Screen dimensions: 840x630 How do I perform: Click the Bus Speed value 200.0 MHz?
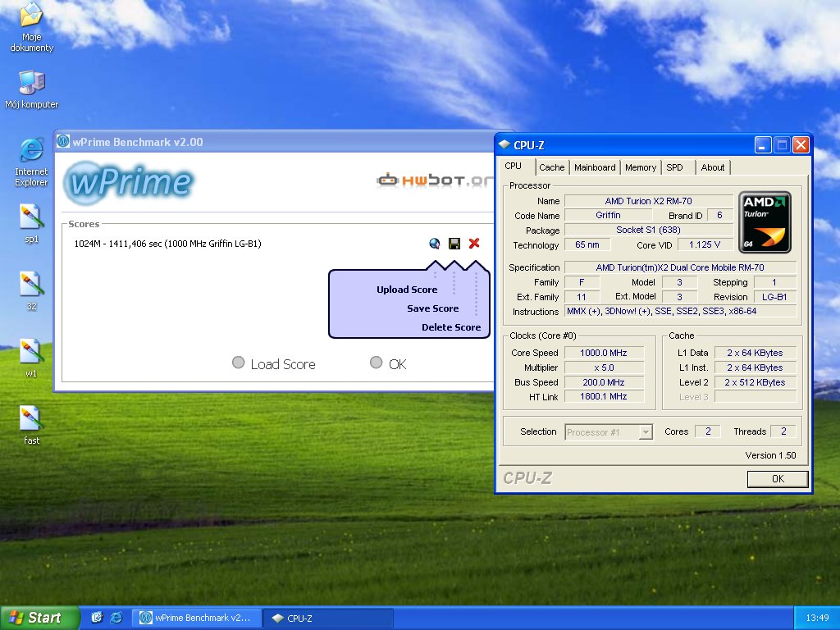point(604,382)
